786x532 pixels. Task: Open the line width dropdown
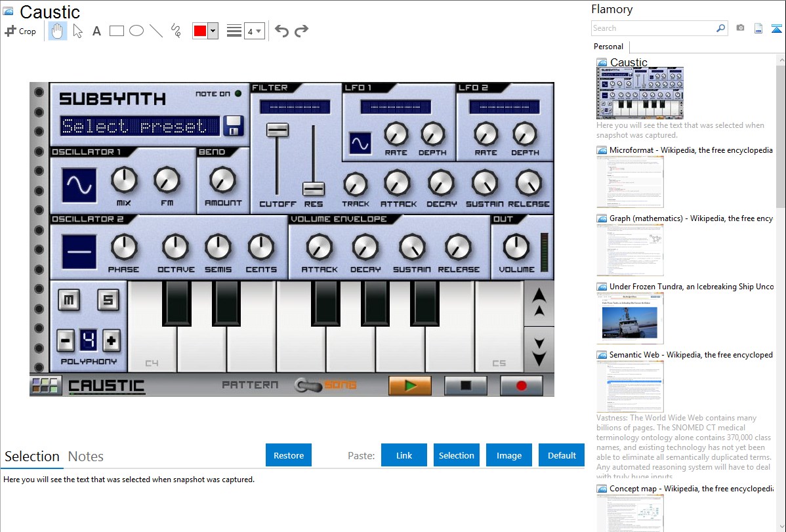coord(254,31)
